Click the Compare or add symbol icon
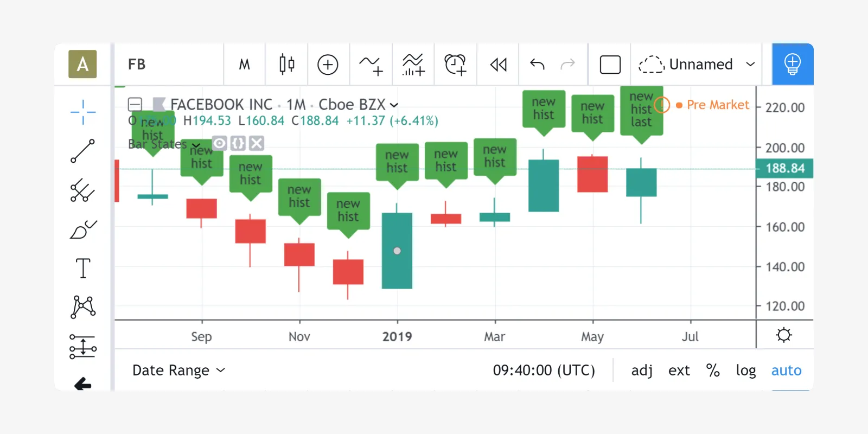Viewport: 868px width, 434px height. coord(328,65)
